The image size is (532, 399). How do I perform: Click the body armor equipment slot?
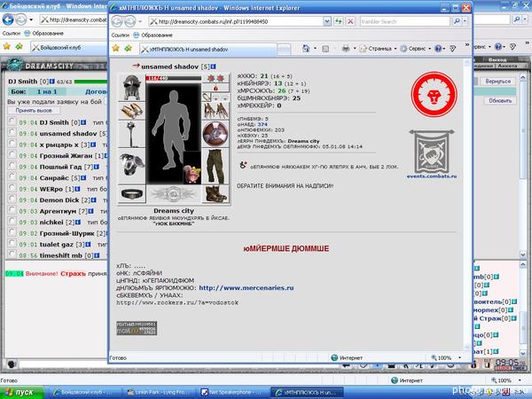[131, 166]
